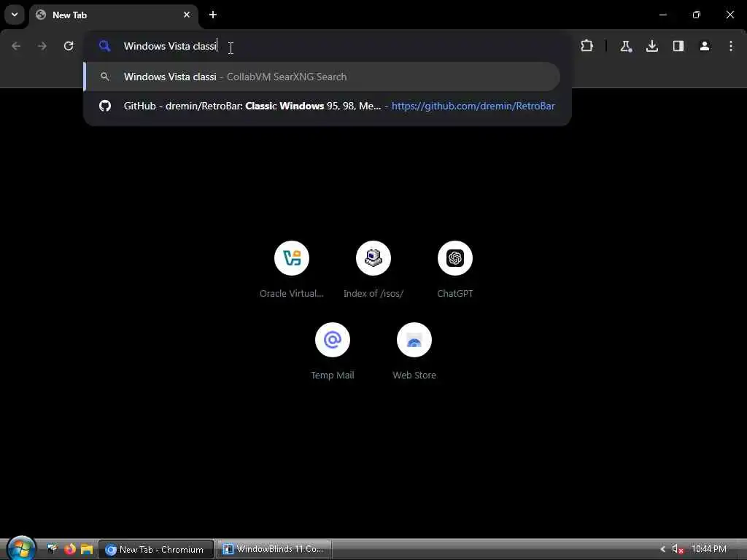Image resolution: width=747 pixels, height=560 pixels.
Task: Open the Downloads icon
Action: click(x=651, y=46)
